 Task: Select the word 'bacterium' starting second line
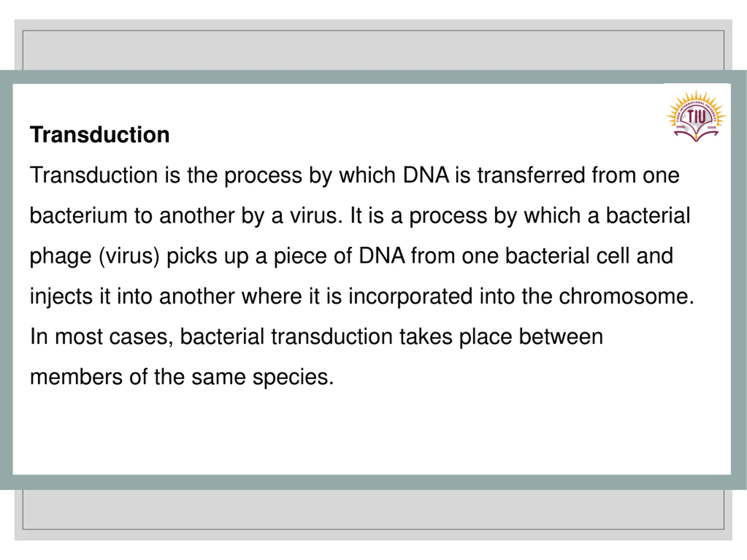pos(78,215)
